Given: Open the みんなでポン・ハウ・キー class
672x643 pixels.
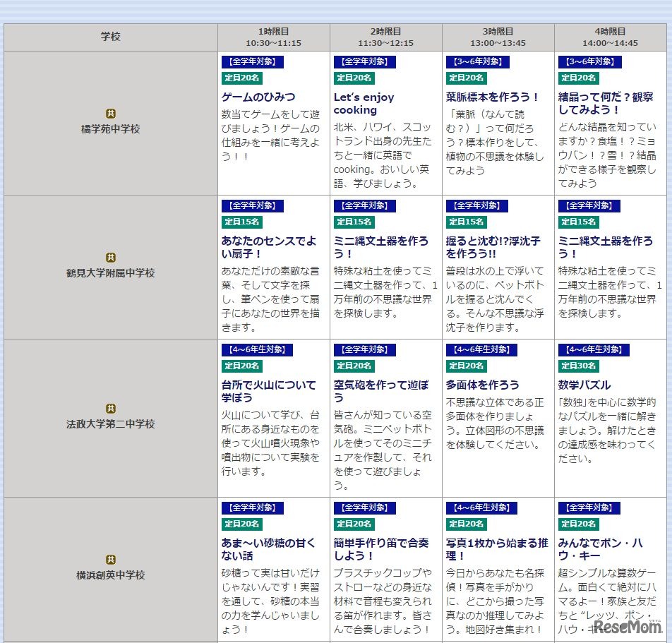Looking at the screenshot, I should (x=601, y=550).
